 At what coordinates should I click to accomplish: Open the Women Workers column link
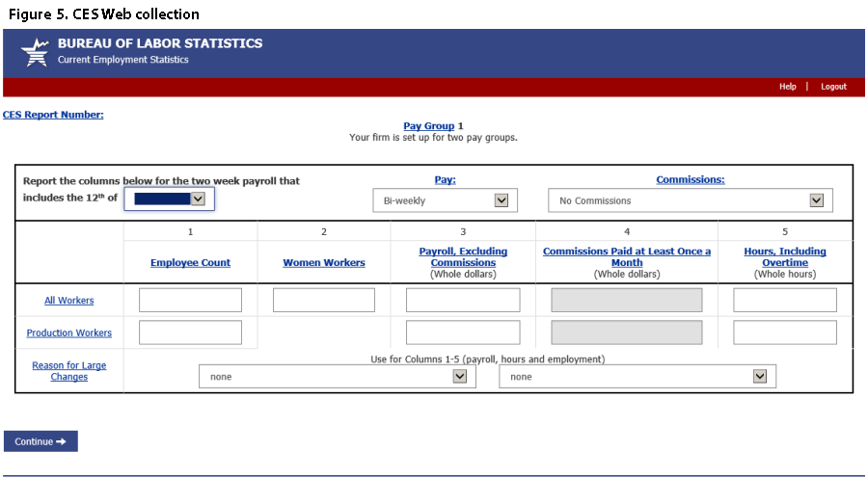tap(324, 263)
